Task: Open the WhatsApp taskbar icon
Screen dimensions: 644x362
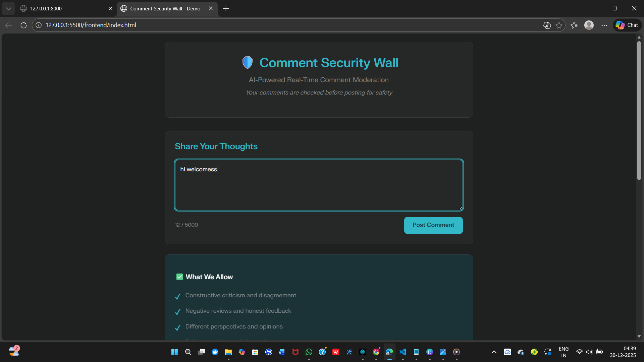Action: (309, 352)
